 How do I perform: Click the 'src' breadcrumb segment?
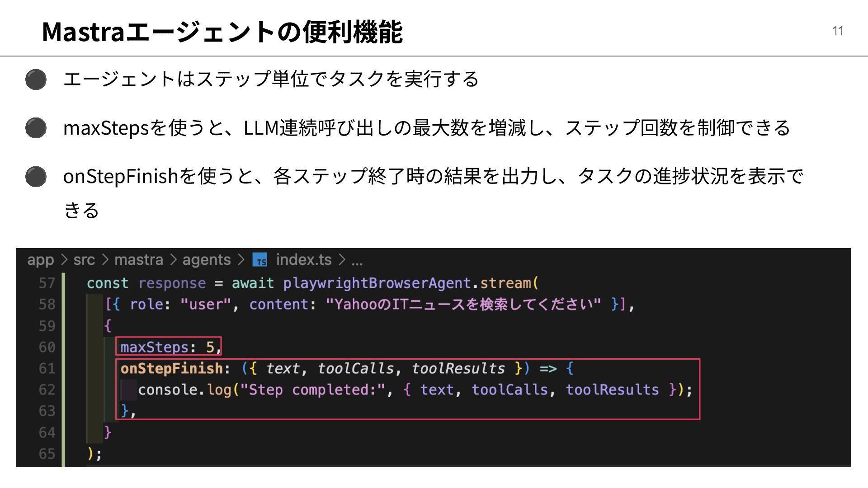click(x=84, y=260)
